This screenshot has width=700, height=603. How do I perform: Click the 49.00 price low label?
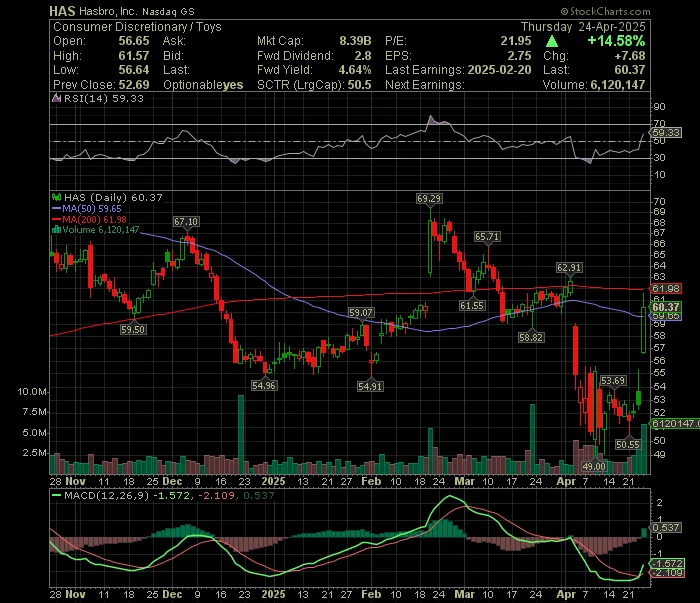(594, 466)
